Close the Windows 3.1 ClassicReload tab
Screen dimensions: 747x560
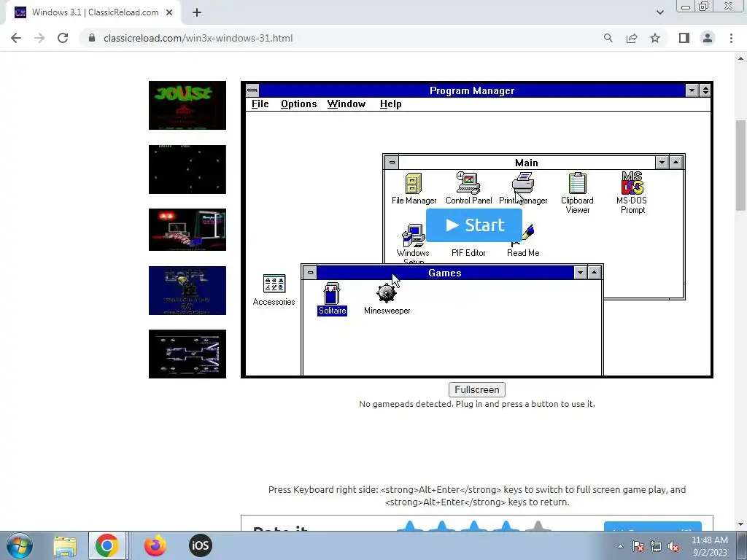(169, 12)
